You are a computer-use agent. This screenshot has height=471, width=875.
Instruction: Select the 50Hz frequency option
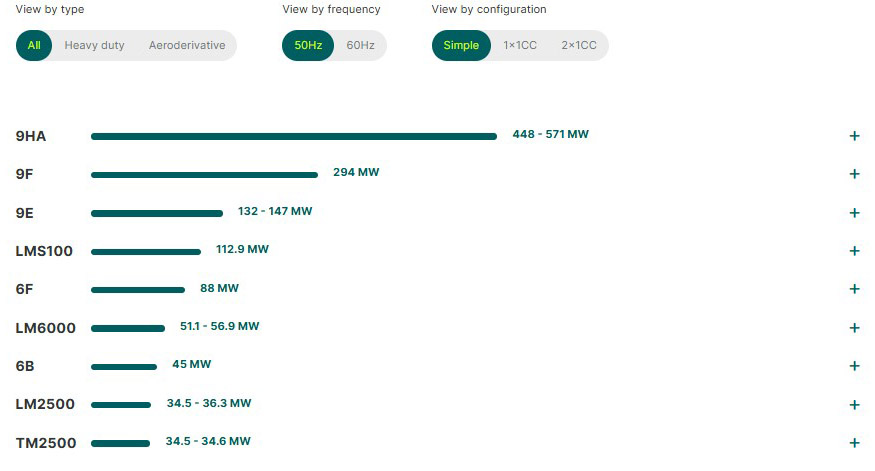click(308, 45)
